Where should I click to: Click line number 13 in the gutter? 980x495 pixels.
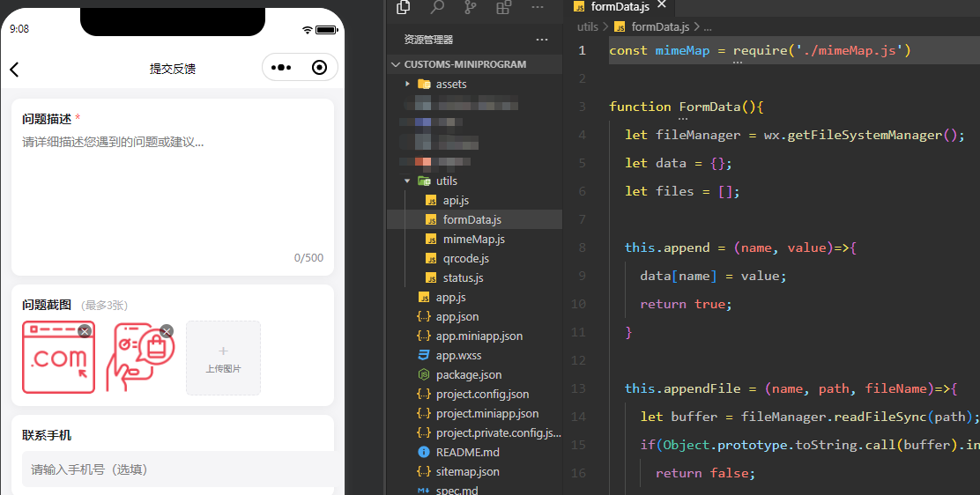click(578, 388)
